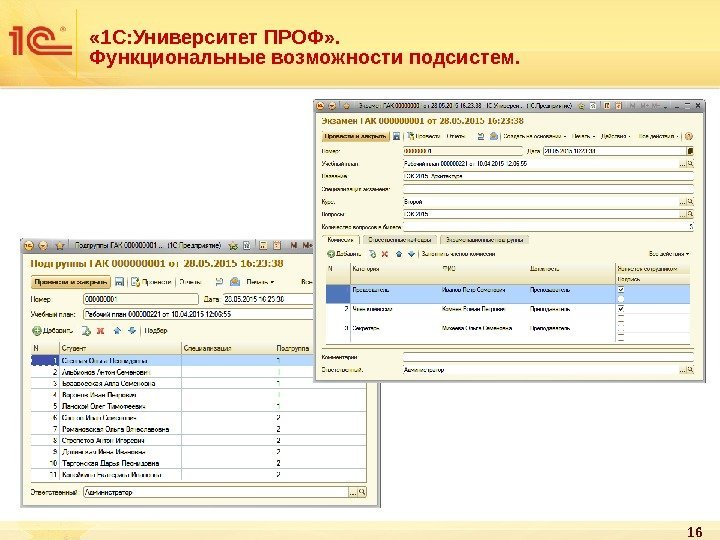Viewport: 720px width, 540px height.
Task: Click Провести и закрыть in Экзамен ГАК
Action: 355,136
